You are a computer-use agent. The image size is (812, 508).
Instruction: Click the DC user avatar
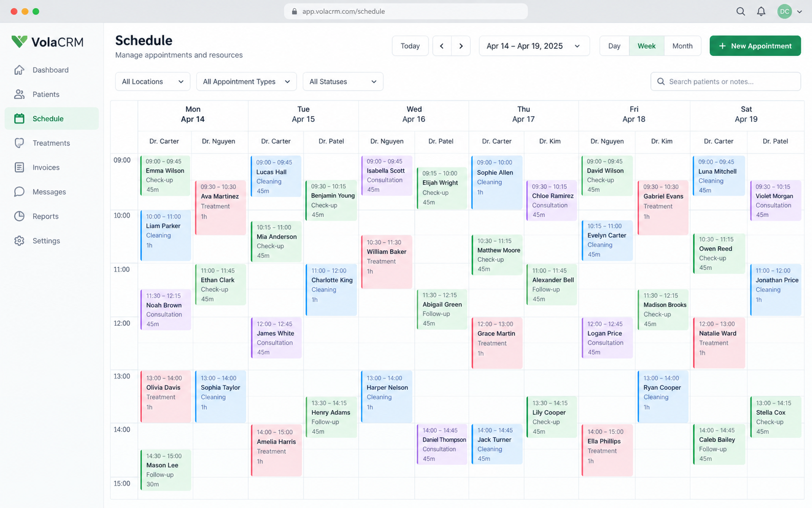[x=784, y=11]
